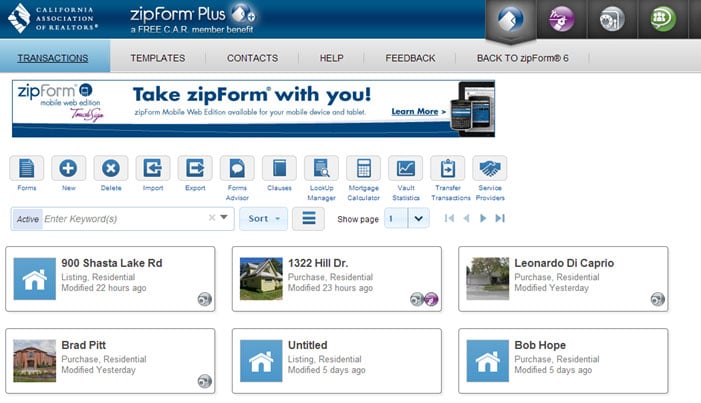Open the FEEDBACK menu item
The height and width of the screenshot is (403, 701).
point(410,58)
